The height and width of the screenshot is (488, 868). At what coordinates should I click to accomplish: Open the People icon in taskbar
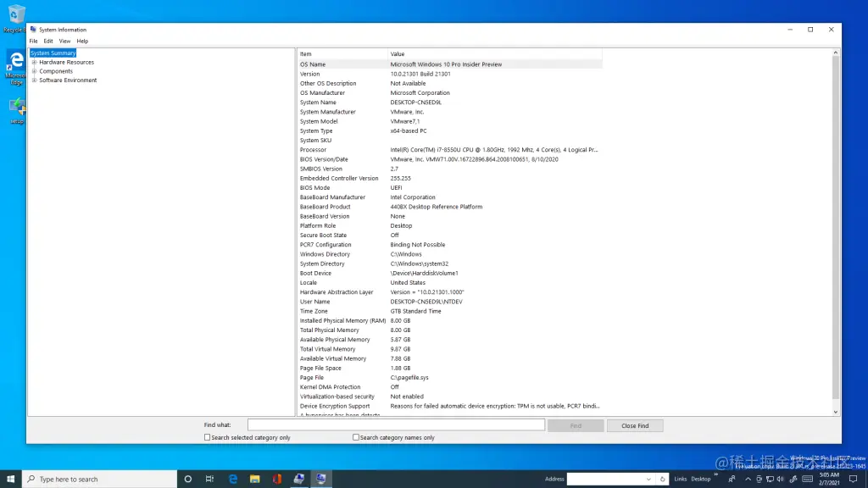coord(732,480)
